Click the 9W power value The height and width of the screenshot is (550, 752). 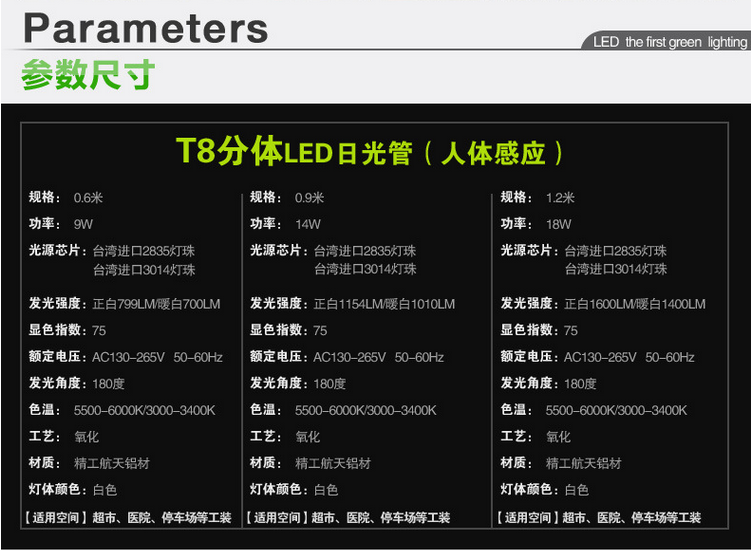point(83,224)
